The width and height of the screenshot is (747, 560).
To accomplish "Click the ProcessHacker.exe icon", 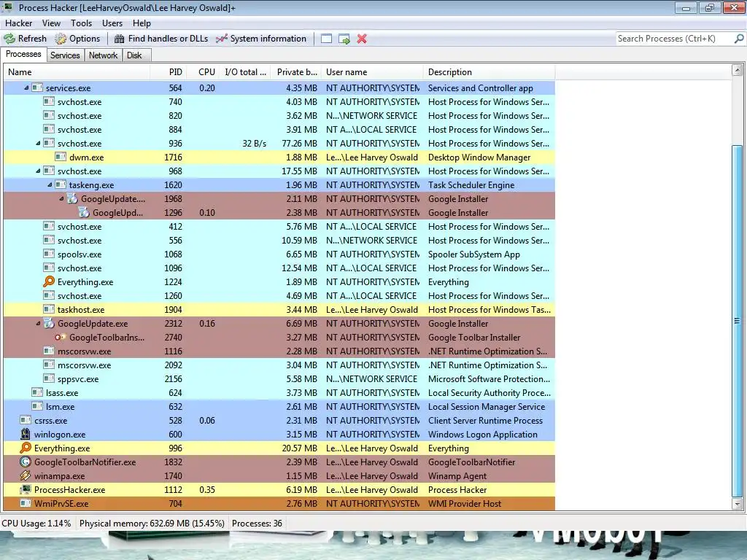I will coord(26,489).
